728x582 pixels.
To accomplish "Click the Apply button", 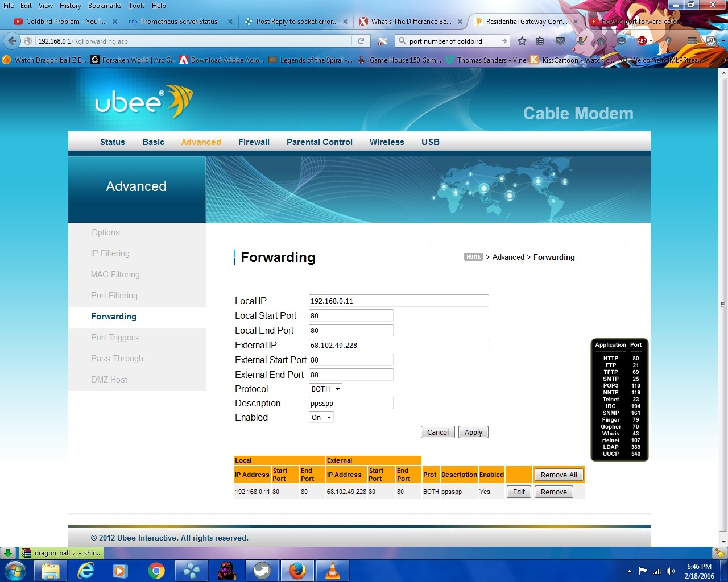I will tap(473, 433).
